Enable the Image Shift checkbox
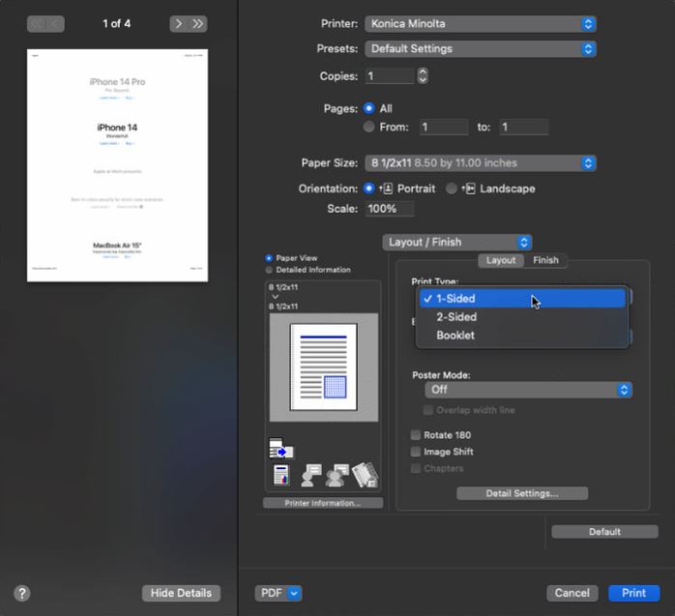 (416, 452)
